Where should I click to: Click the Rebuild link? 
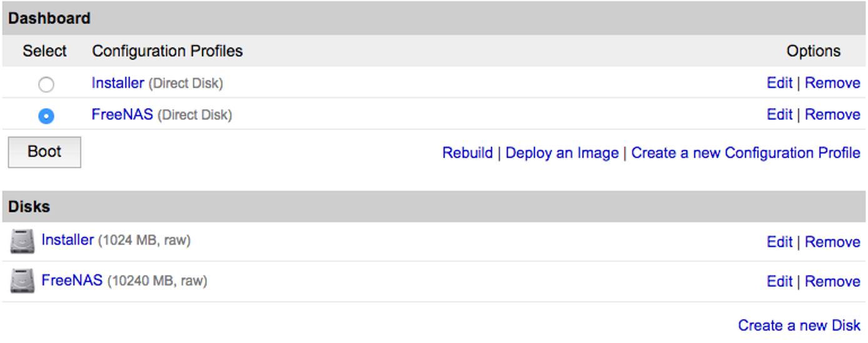(x=467, y=153)
